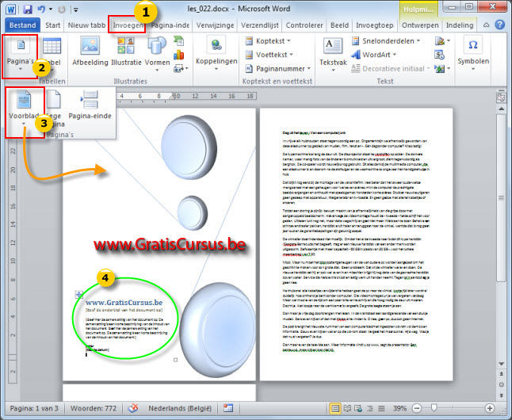Click the signature line icon in Tekst group
This screenshot has width=512, height=420.
[x=442, y=41]
